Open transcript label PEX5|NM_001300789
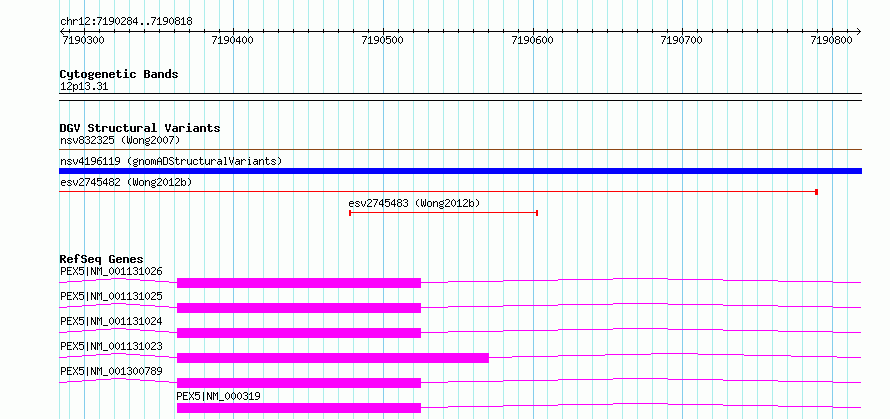890x419 pixels. point(111,371)
